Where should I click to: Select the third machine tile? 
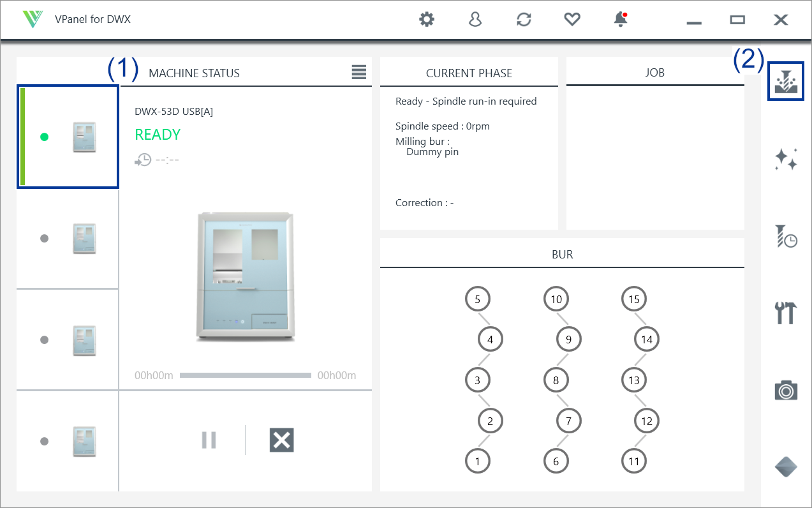point(68,340)
